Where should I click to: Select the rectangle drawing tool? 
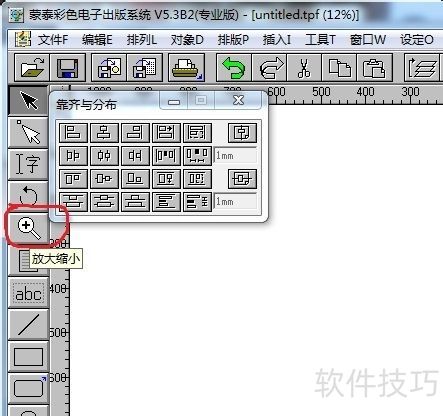pos(28,357)
